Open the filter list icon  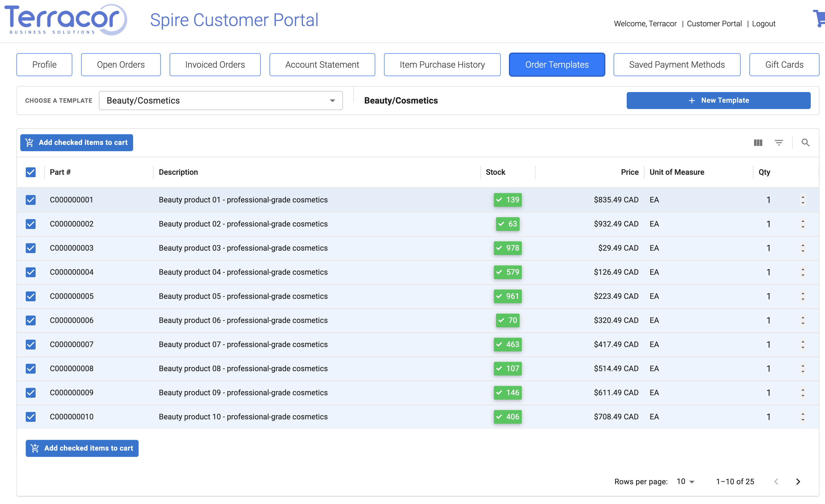[x=779, y=143]
